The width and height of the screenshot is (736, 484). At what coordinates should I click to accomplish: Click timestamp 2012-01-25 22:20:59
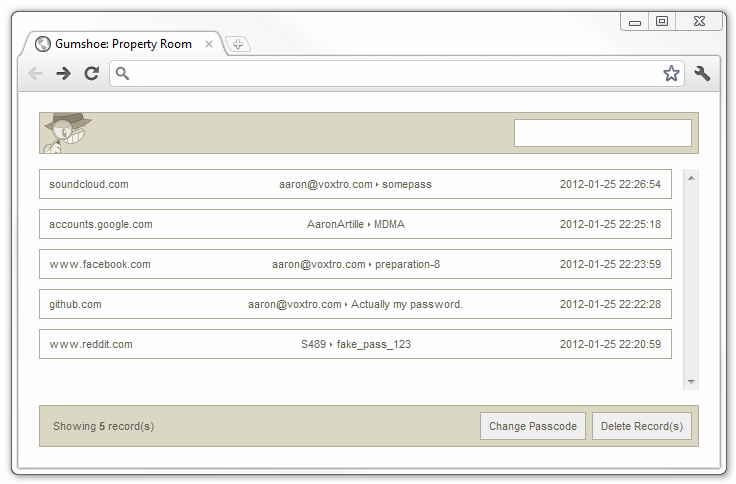coord(610,344)
